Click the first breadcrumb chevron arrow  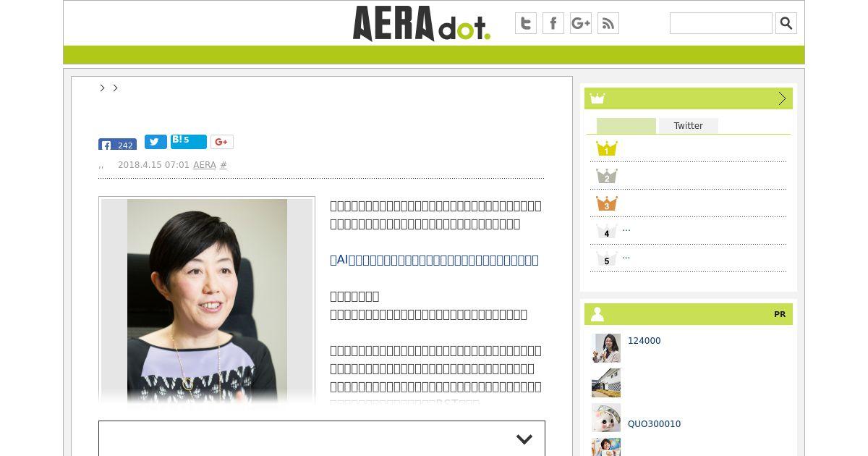pos(102,88)
